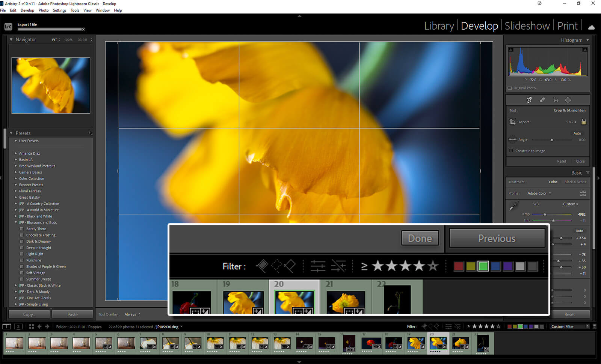Activate the Red Eye Correction tool

(x=556, y=100)
